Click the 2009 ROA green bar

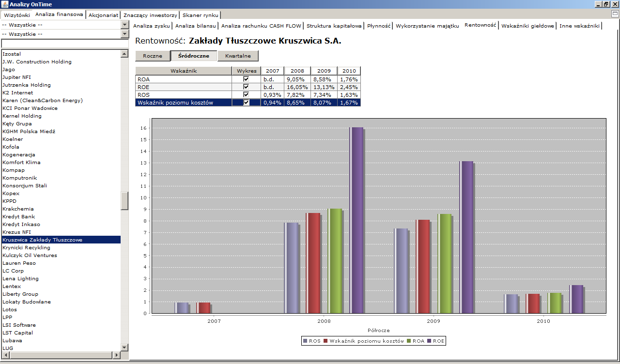(444, 263)
